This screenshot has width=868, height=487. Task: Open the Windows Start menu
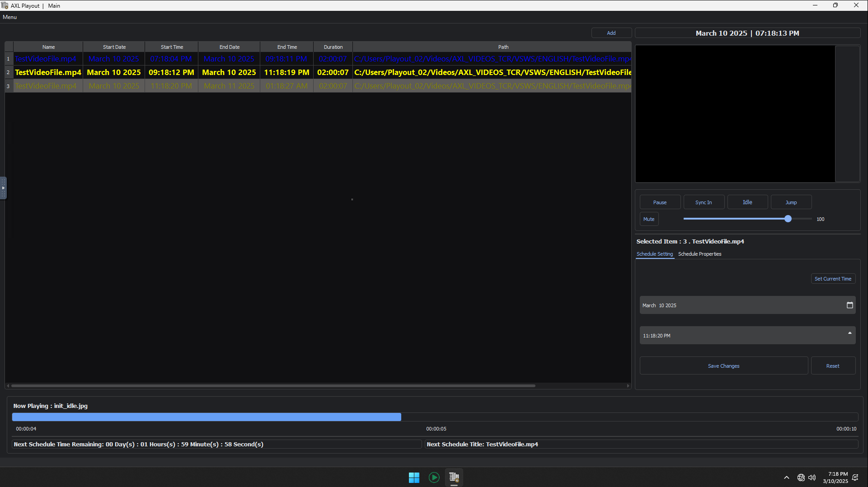tap(414, 478)
